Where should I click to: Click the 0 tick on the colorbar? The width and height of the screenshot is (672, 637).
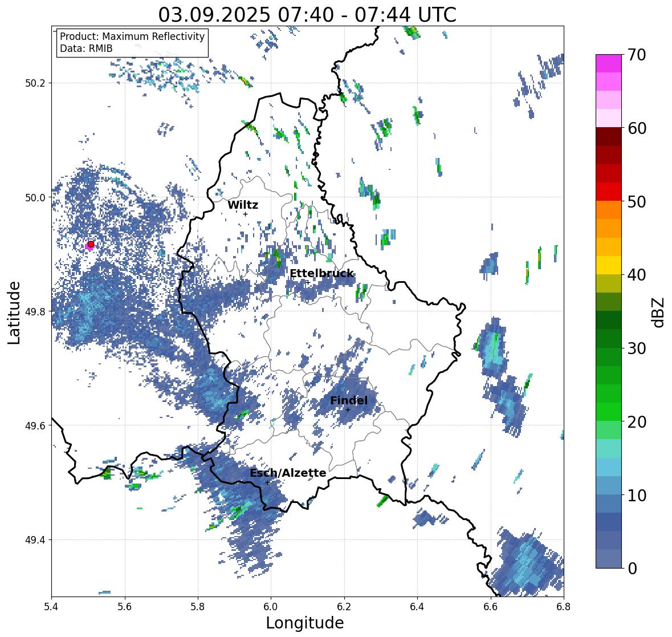[632, 569]
